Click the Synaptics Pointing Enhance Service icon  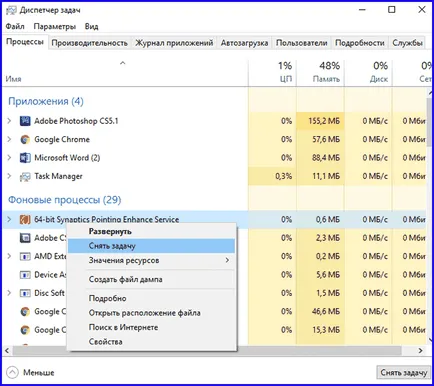pyautogui.click(x=25, y=220)
